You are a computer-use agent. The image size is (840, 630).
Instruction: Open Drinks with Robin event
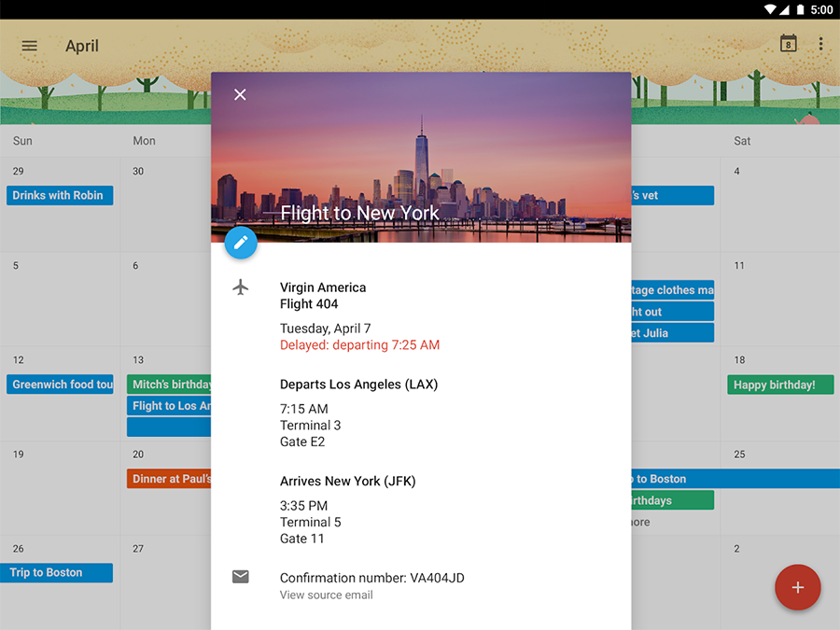click(60, 196)
